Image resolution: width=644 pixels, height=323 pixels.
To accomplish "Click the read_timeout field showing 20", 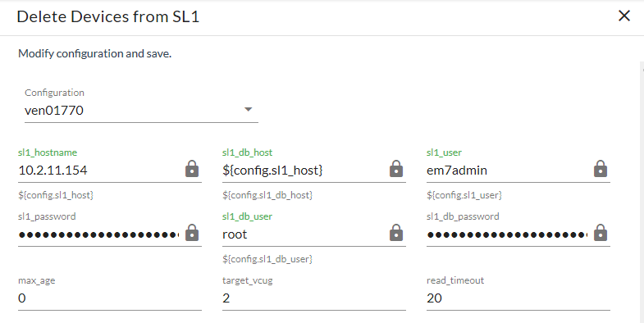I will (518, 298).
